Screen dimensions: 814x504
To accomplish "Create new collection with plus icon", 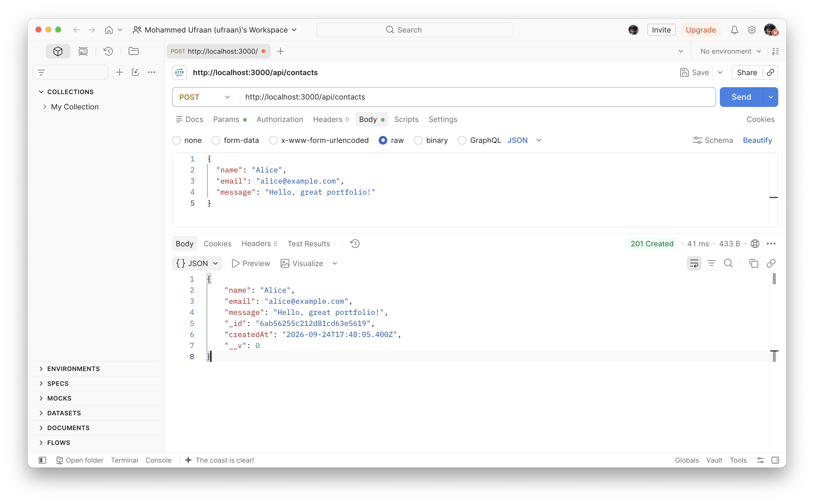I will [x=119, y=72].
